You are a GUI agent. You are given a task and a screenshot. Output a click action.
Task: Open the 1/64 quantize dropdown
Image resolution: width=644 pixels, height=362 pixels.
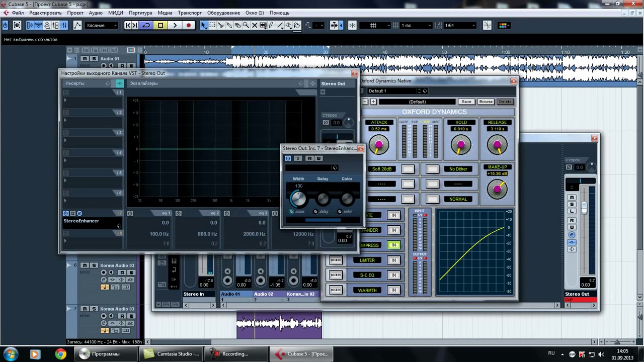pyautogui.click(x=460, y=25)
